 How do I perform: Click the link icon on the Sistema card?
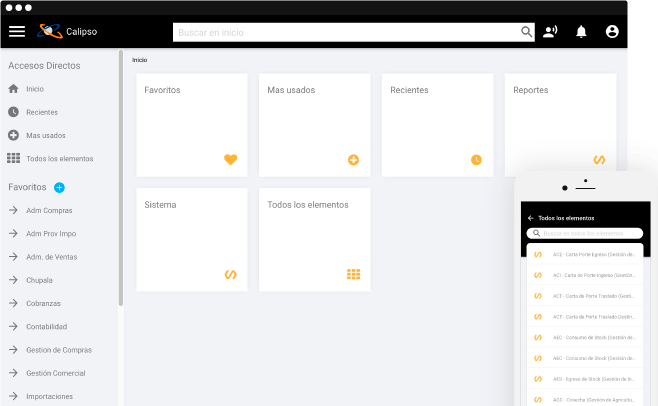tap(230, 275)
